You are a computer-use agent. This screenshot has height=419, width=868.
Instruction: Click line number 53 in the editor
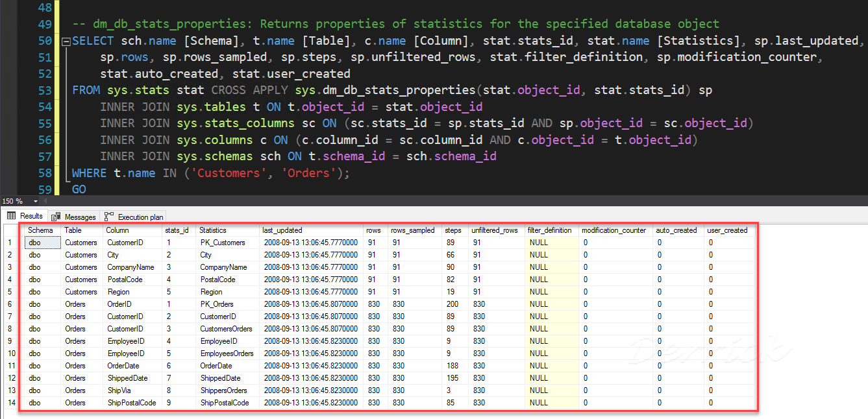[x=44, y=90]
